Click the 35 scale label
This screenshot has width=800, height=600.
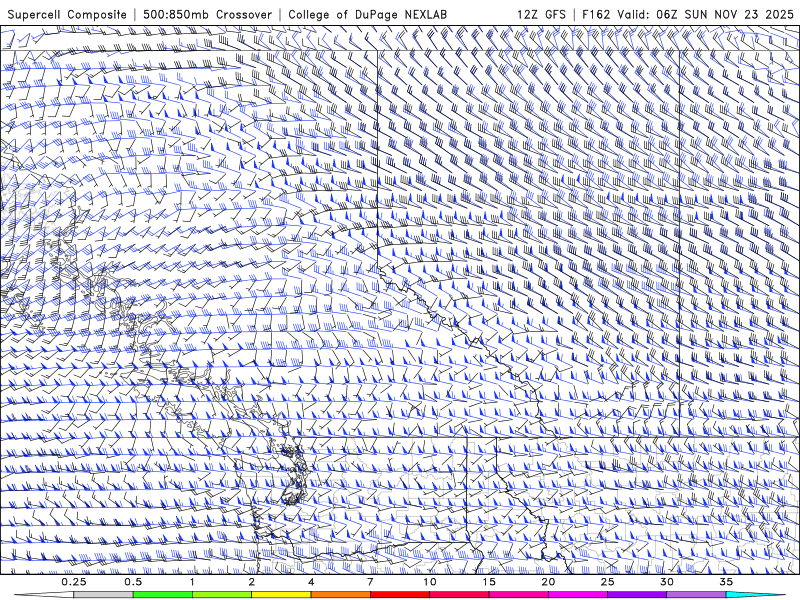(726, 582)
